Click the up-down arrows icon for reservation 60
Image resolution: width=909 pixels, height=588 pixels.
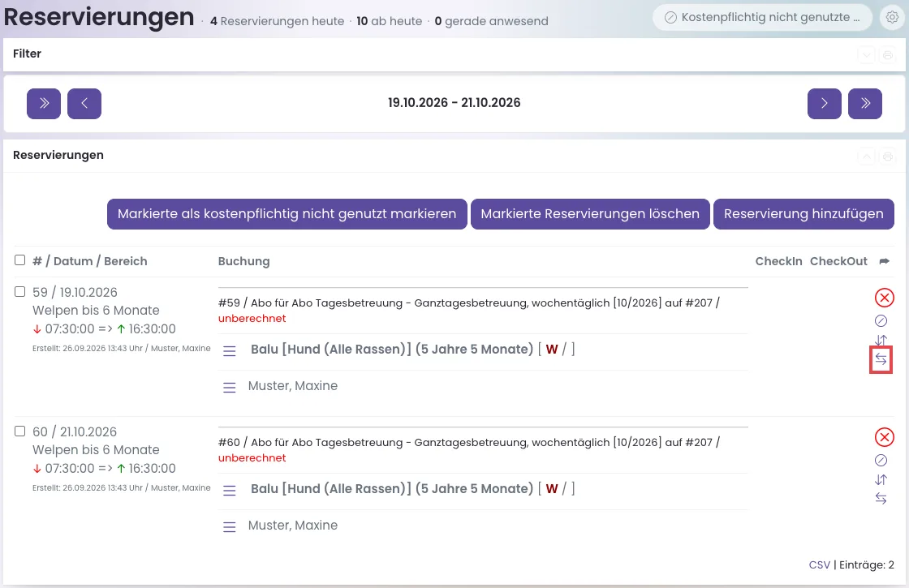(x=881, y=479)
